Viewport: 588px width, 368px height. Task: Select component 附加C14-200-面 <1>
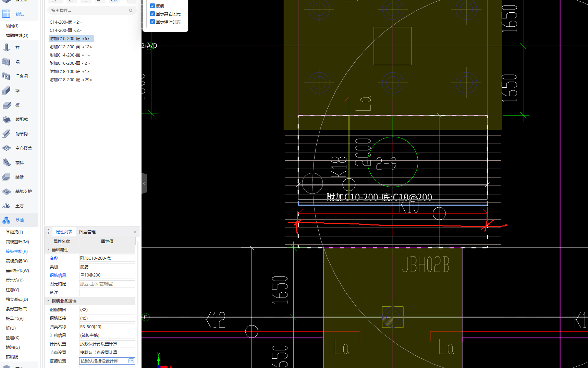(x=70, y=55)
